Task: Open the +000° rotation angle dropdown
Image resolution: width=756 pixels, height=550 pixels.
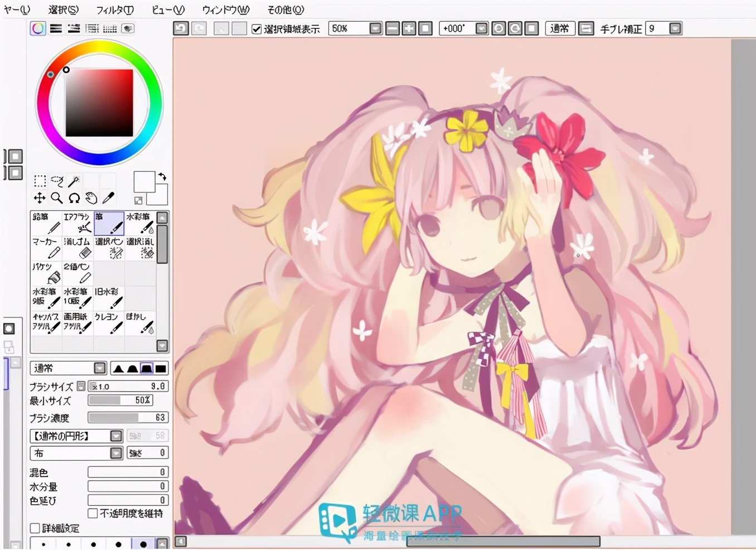Action: (x=482, y=28)
